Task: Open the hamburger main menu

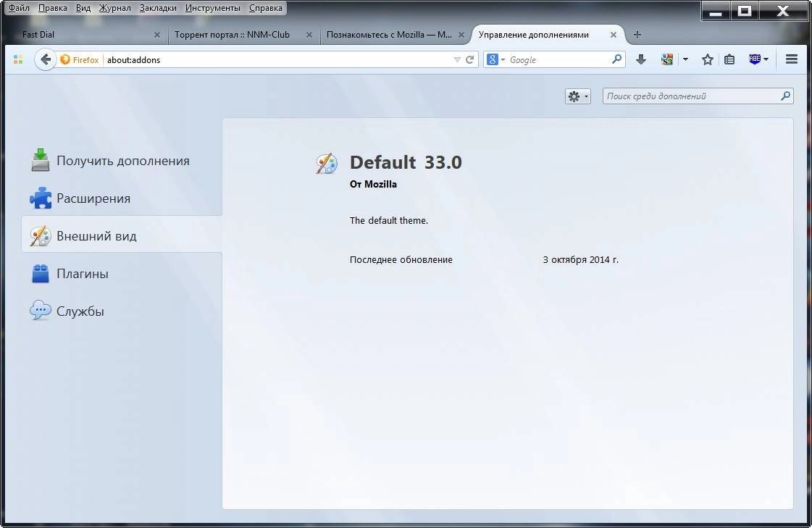Action: click(791, 59)
